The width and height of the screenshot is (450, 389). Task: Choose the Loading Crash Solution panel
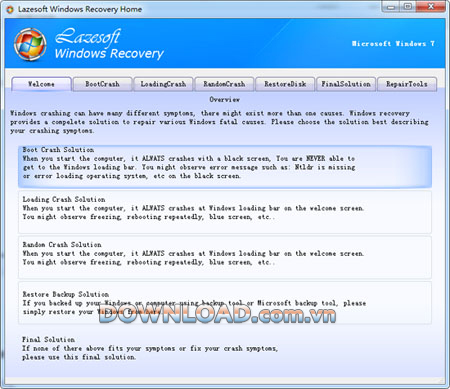225,212
